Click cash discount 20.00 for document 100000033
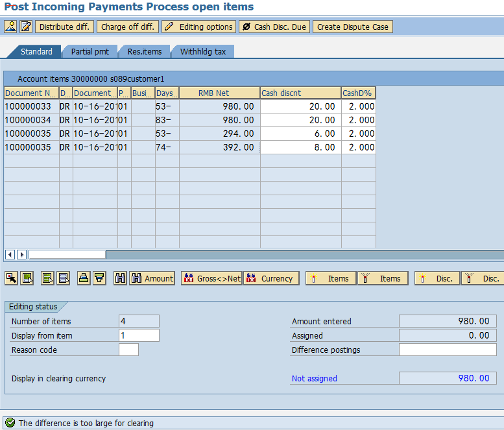 pos(300,106)
